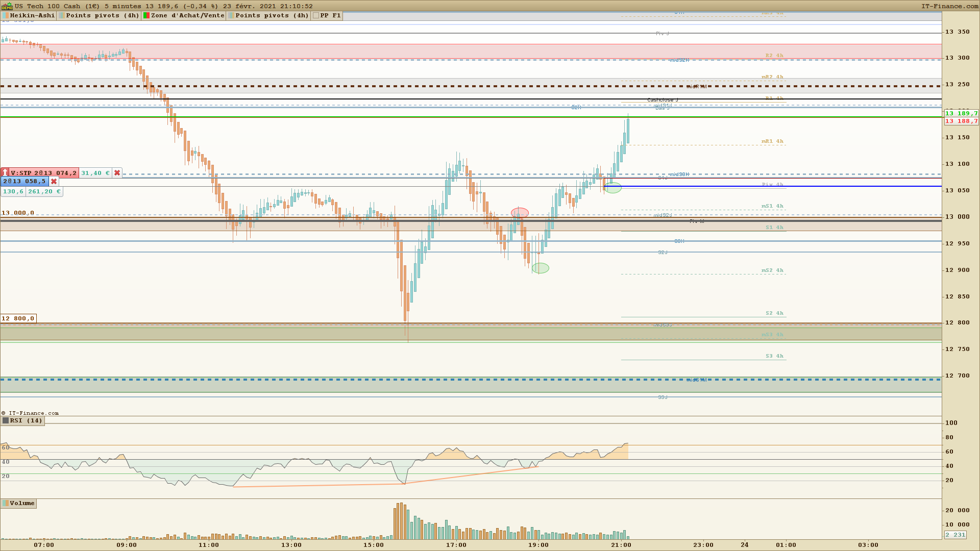The image size is (980, 551).
Task: Click the 13 000,0 price level label
Action: tap(18, 213)
